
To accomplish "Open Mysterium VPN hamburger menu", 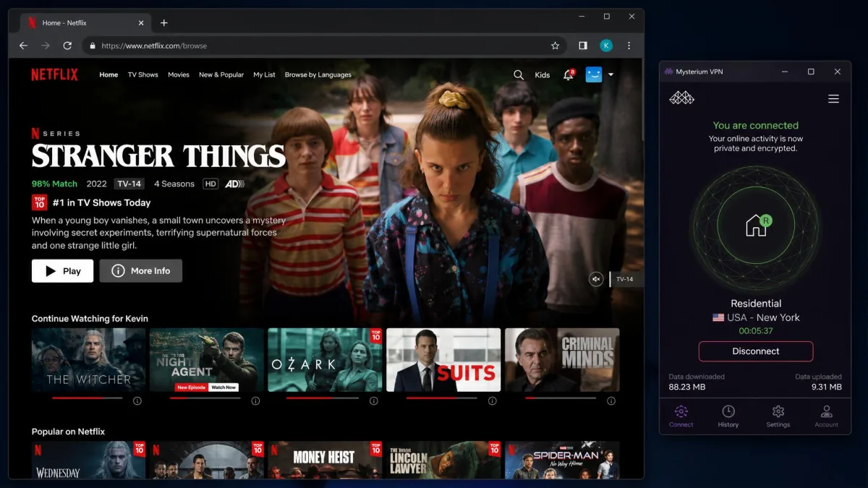I will (833, 99).
